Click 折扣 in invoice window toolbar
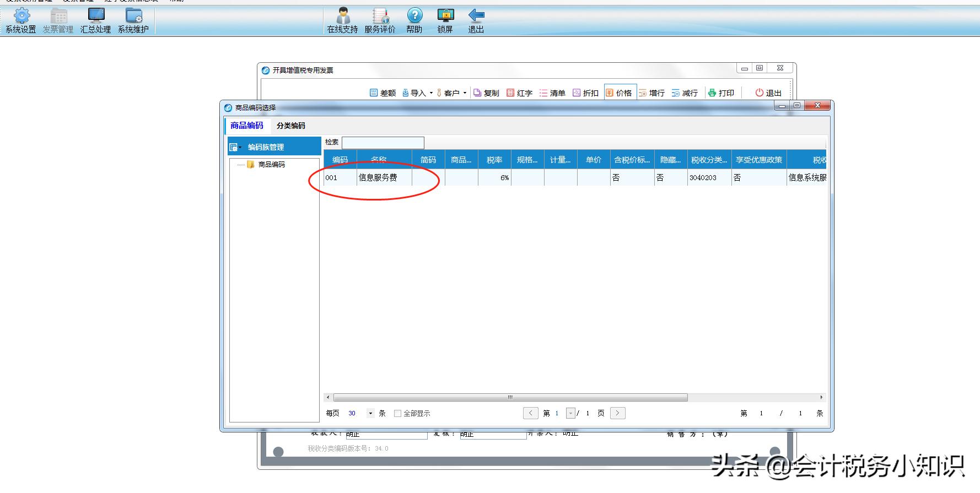Viewport: 980px width, 493px height. (585, 93)
